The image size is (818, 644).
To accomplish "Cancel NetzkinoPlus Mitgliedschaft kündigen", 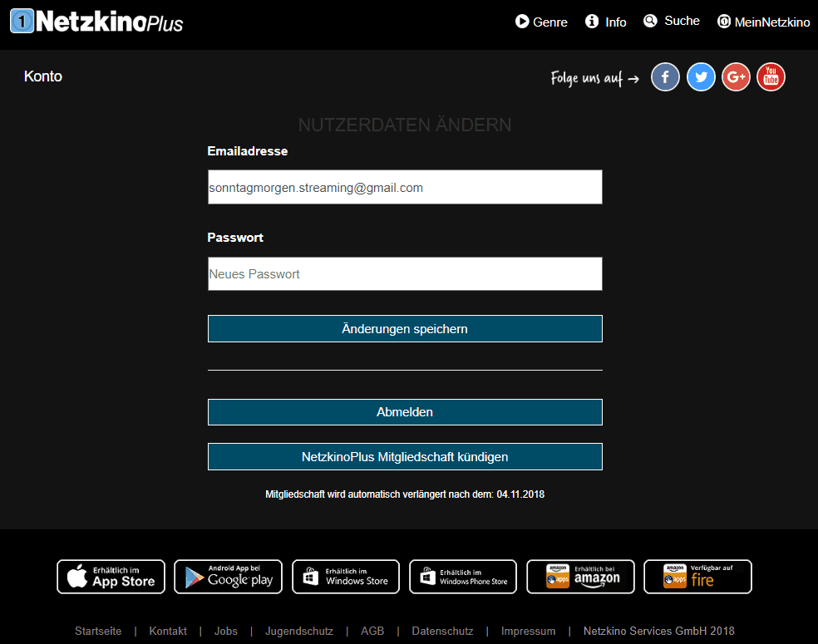I will point(405,457).
